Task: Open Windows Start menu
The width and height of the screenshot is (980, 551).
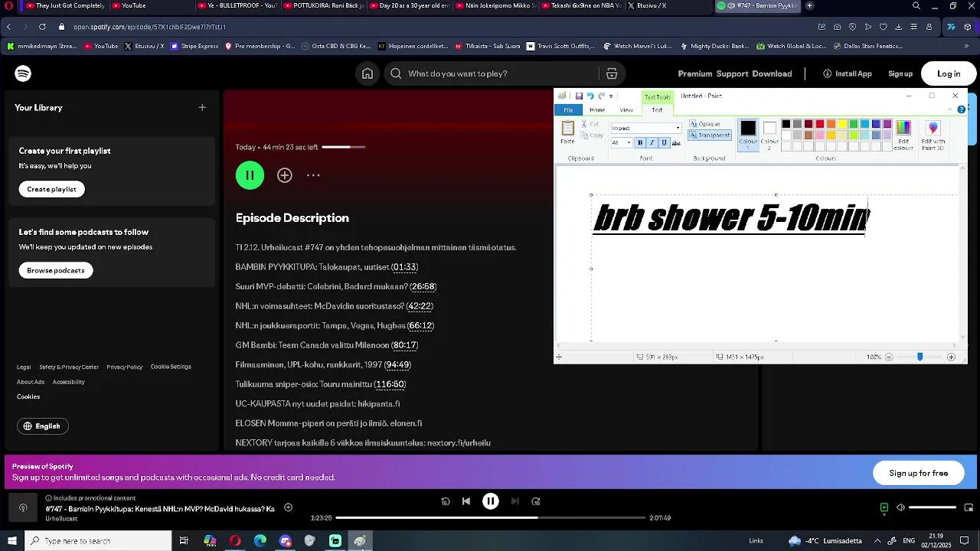Action: (x=12, y=541)
